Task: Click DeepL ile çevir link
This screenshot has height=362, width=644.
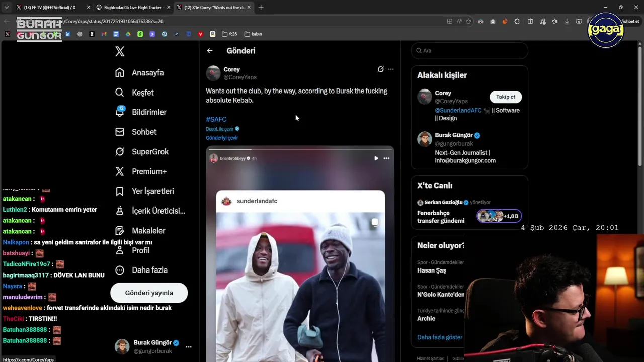Action: pos(220,129)
